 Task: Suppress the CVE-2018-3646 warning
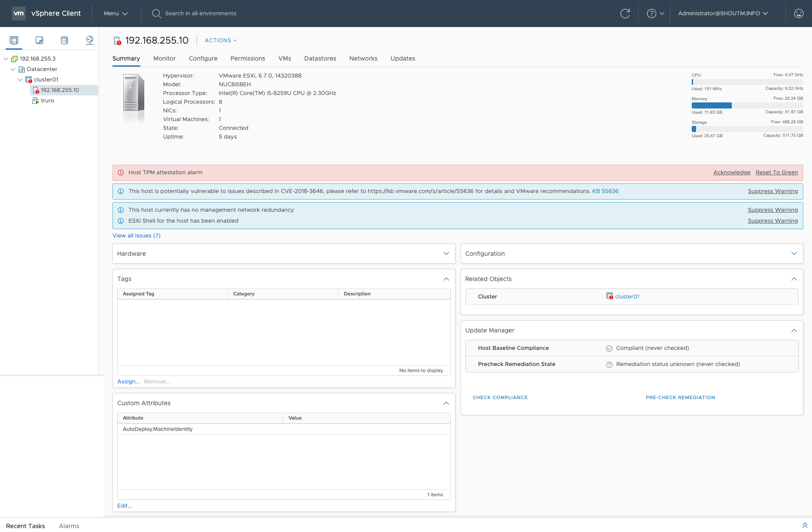[773, 191]
